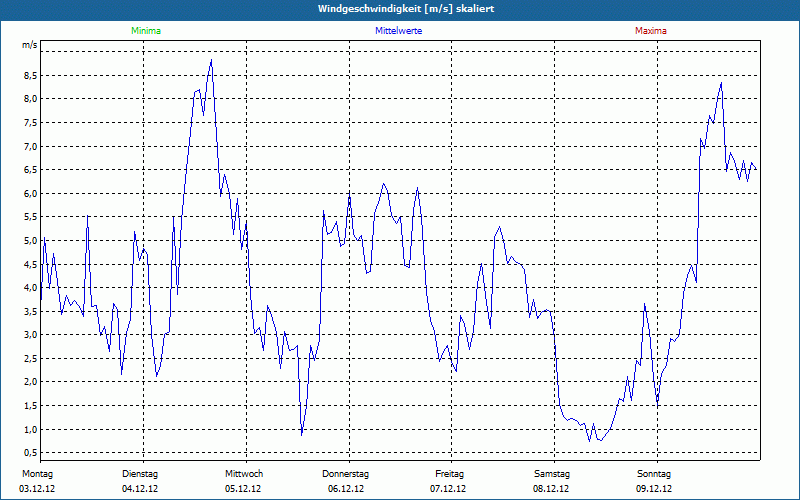Viewport: 800px width, 500px height.
Task: Click the Donnerstag day label
Action: point(345,474)
